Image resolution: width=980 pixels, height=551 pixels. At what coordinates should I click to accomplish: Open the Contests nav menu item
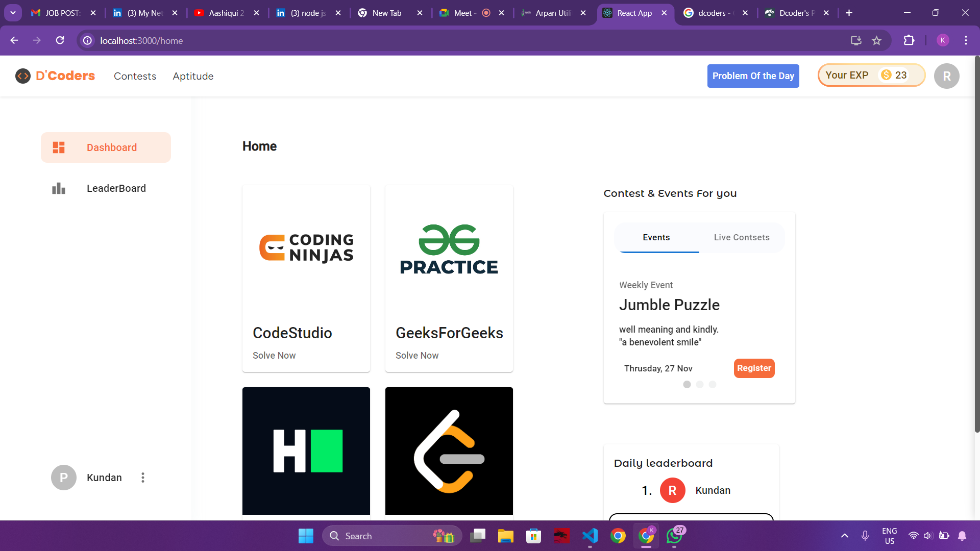pos(135,76)
